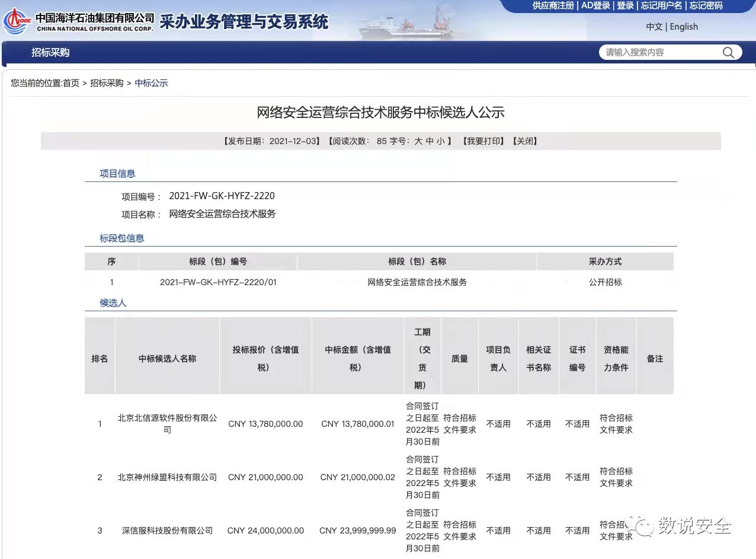Screen dimensions: 756x559
Task: Click the 我要打印 print button
Action: (x=483, y=141)
